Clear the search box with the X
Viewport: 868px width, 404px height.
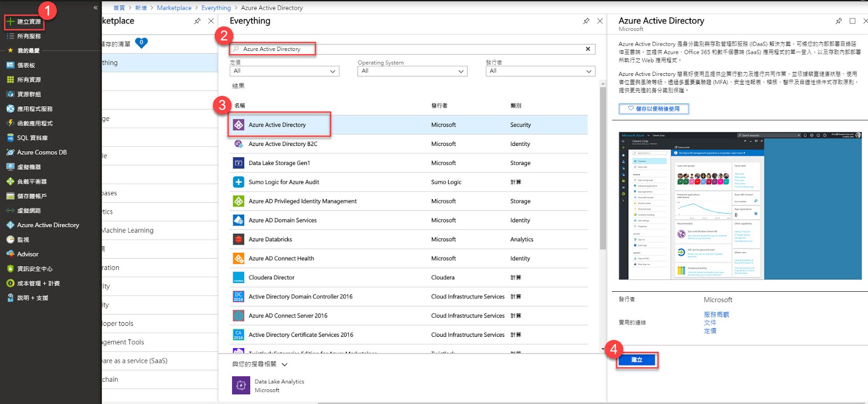588,49
